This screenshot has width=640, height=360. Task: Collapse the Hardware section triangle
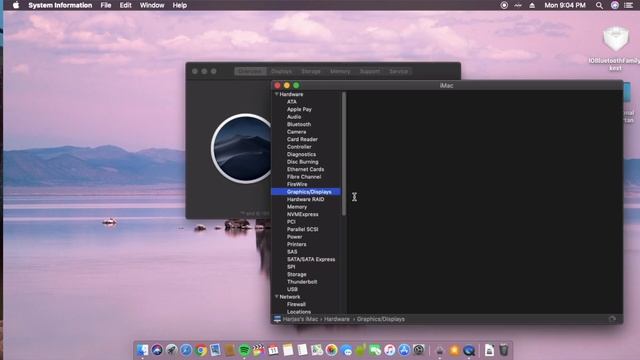pyautogui.click(x=276, y=94)
